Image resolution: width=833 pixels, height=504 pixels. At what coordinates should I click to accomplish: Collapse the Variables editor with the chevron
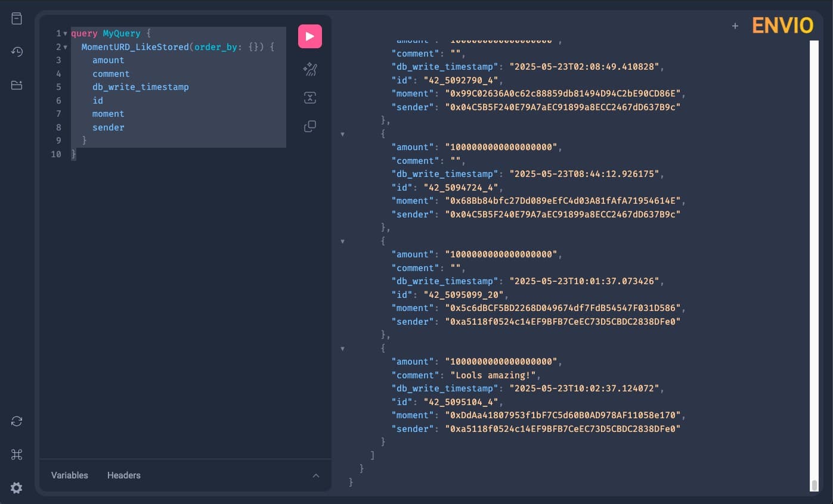coord(316,475)
